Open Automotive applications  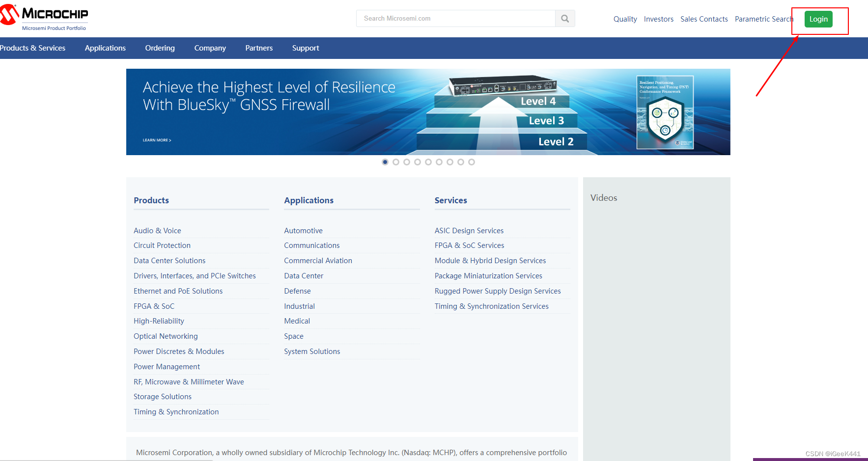click(303, 231)
